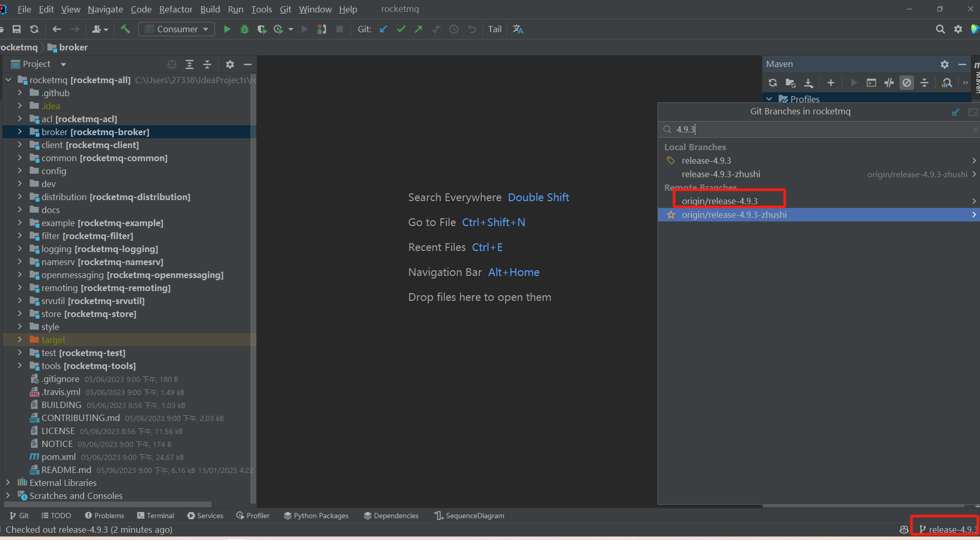
Task: Open the Problems tool window tab
Action: pyautogui.click(x=104, y=516)
